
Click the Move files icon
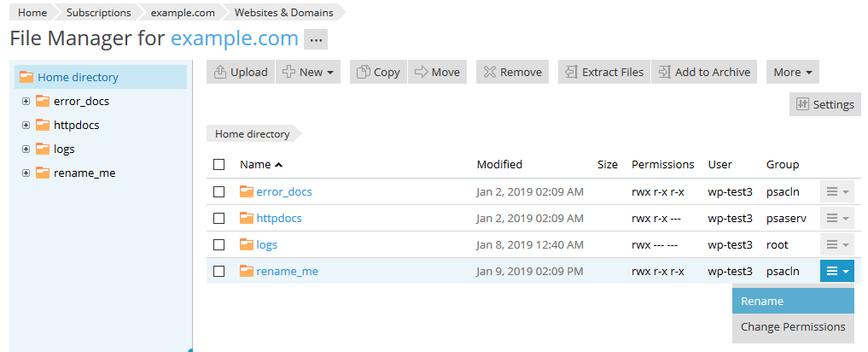[421, 73]
